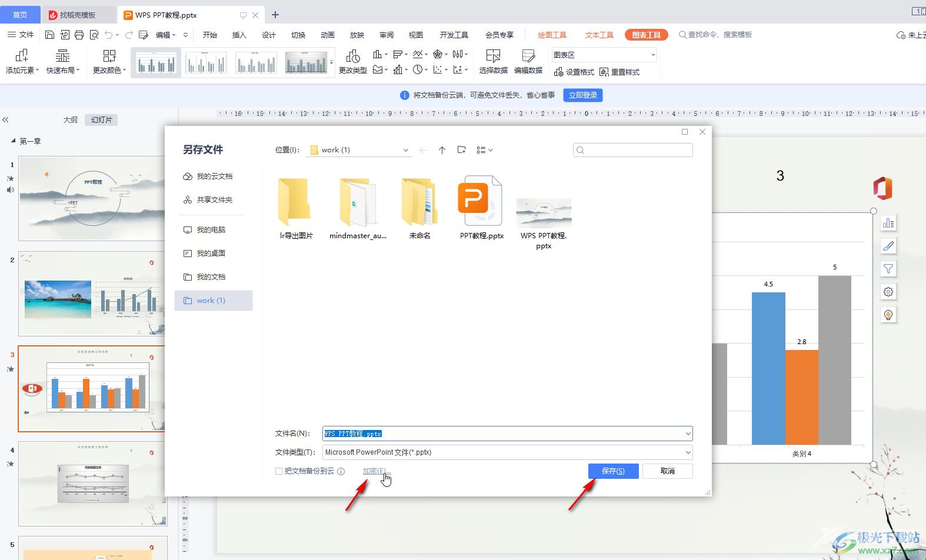Click chart style brush side button
This screenshot has width=926, height=560.
888,246
